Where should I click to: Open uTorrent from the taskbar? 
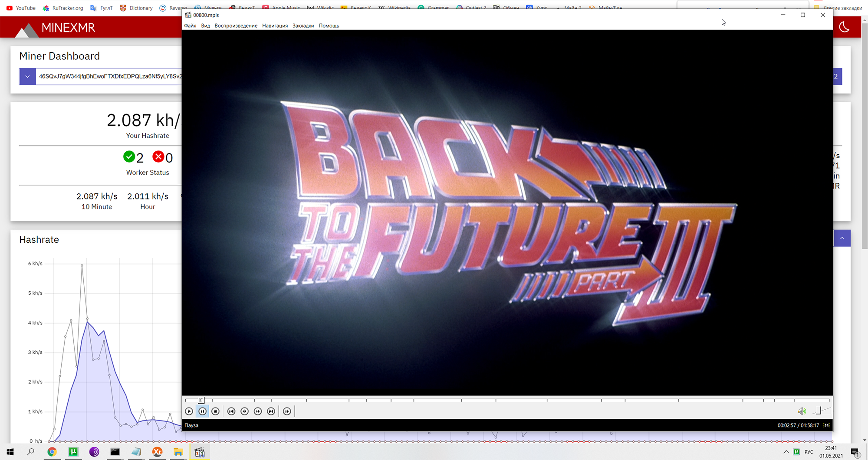pyautogui.click(x=73, y=452)
